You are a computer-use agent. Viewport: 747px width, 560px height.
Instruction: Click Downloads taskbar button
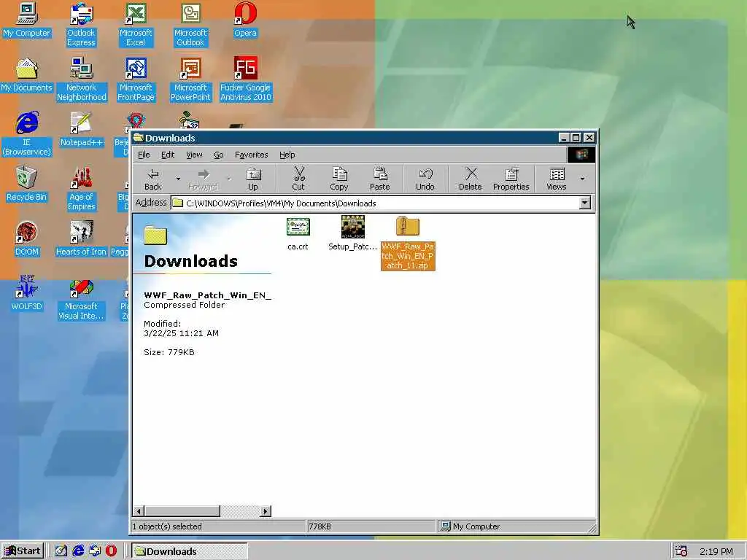[189, 551]
